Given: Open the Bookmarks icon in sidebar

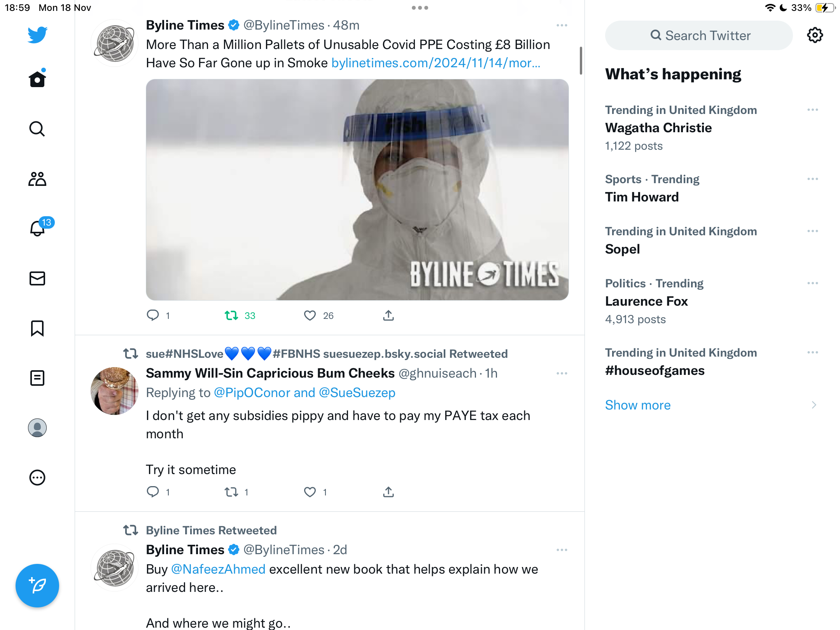Looking at the screenshot, I should click(x=37, y=328).
